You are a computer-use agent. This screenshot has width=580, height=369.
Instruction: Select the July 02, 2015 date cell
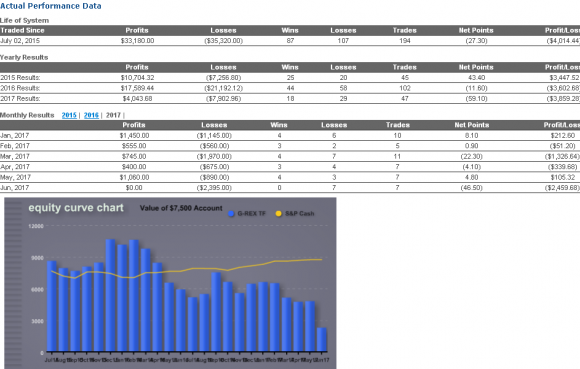[20, 41]
